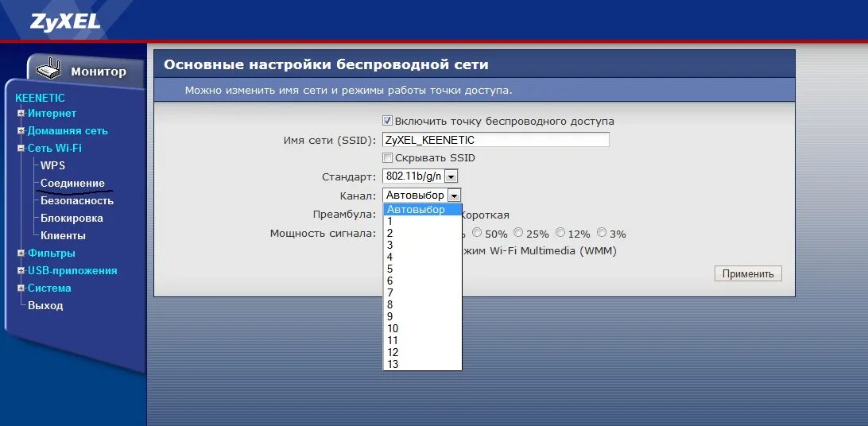
Task: Select channel 2 in the list
Action: pos(422,234)
